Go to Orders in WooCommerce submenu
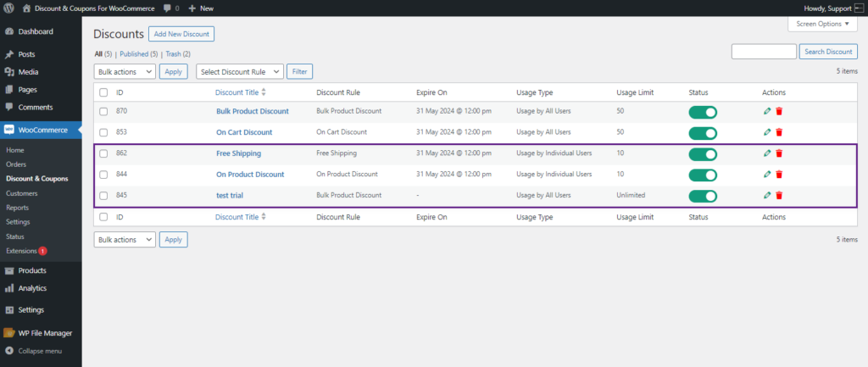Screen dimensions: 868x367 coord(16,164)
